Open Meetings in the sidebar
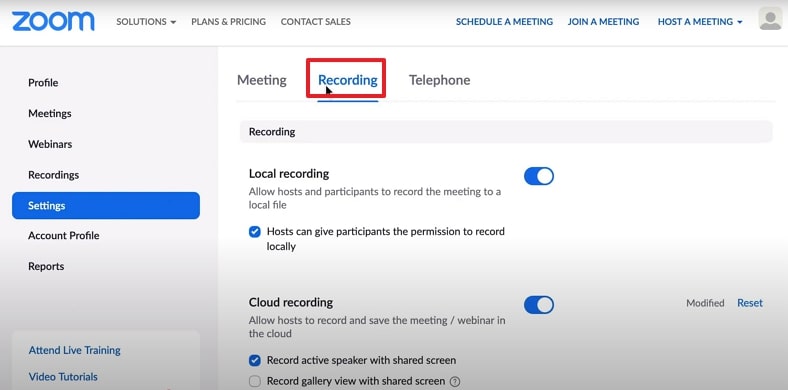The image size is (788, 390). (x=50, y=113)
